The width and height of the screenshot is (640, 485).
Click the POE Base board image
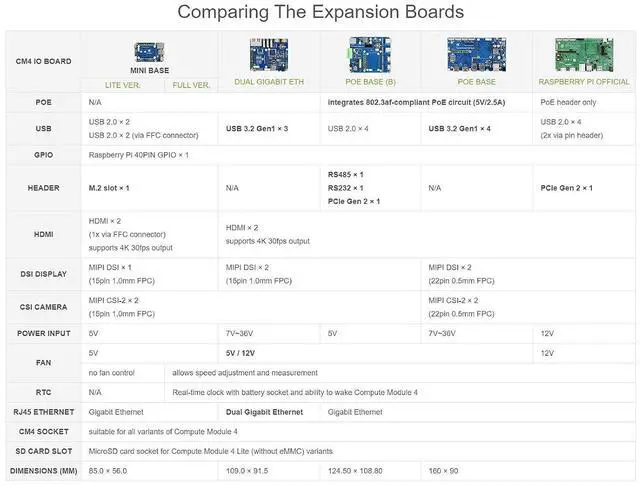(476, 55)
